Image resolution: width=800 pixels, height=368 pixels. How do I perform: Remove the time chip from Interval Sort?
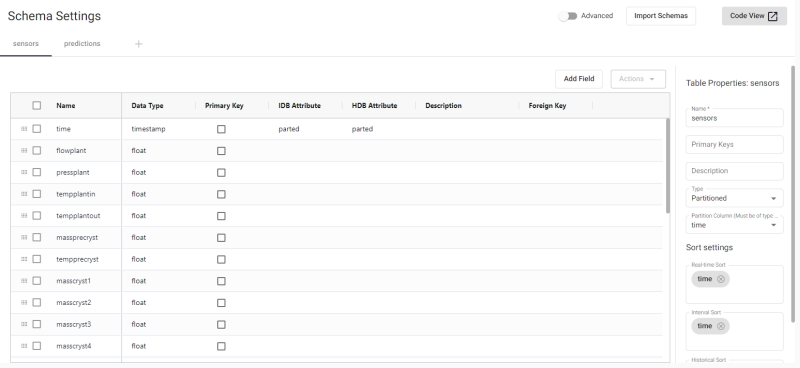pos(720,326)
